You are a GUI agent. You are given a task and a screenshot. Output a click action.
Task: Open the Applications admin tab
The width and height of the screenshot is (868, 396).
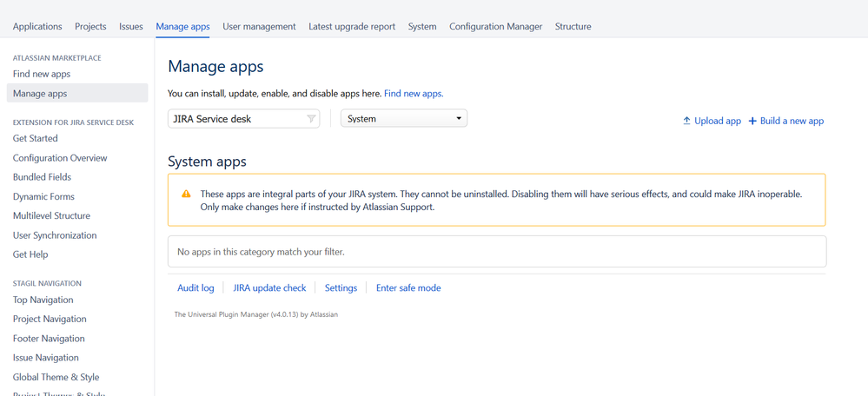pos(37,27)
